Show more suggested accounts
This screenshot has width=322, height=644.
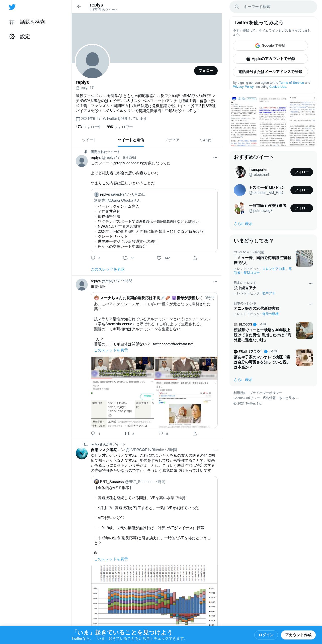pyautogui.click(x=243, y=224)
